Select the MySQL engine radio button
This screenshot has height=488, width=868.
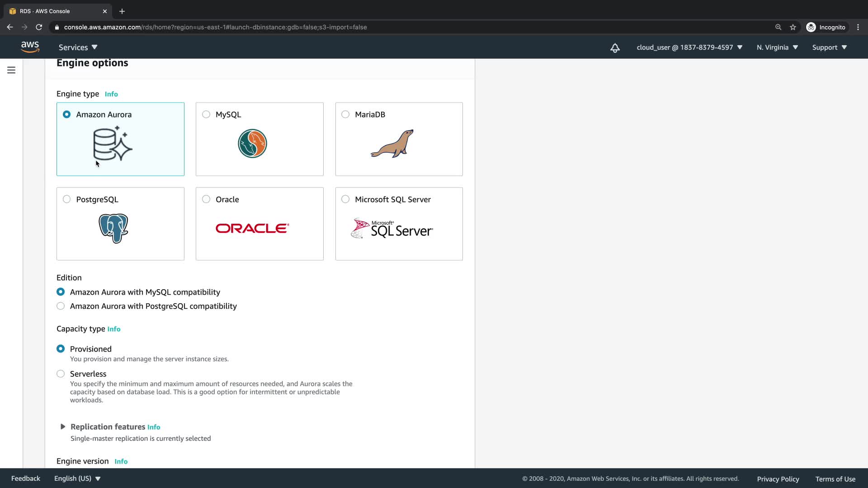(206, 114)
